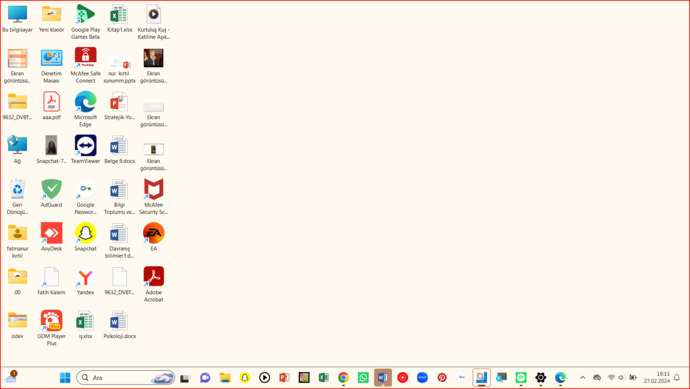Click the Ara search box

pos(125,378)
